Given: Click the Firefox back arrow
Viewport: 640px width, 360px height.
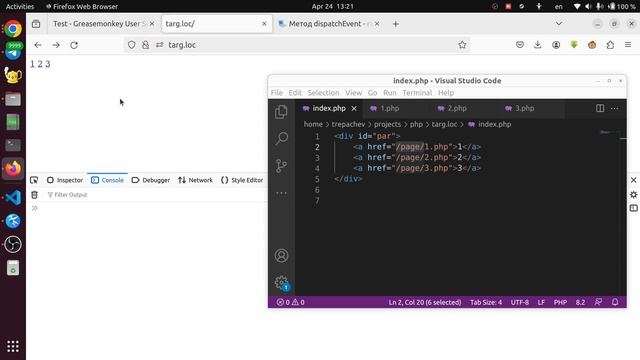Looking at the screenshot, I should [x=38, y=45].
